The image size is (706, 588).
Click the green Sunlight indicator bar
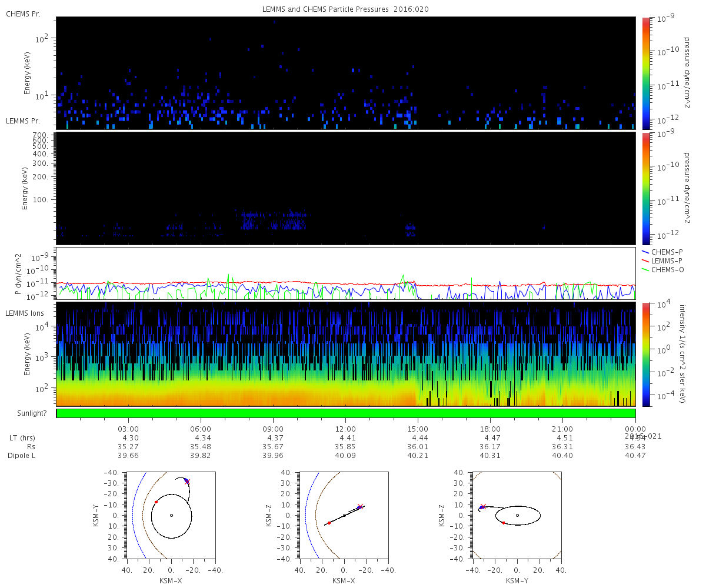point(346,413)
